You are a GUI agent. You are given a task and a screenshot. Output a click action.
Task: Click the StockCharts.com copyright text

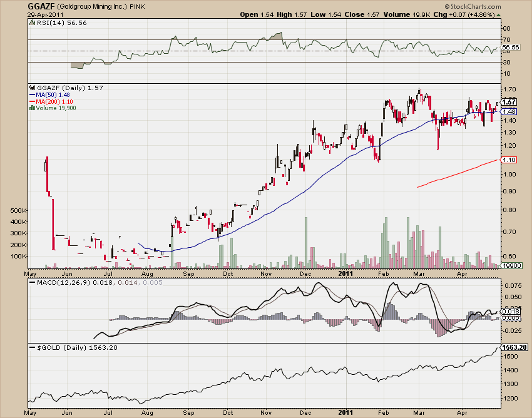[x=473, y=6]
